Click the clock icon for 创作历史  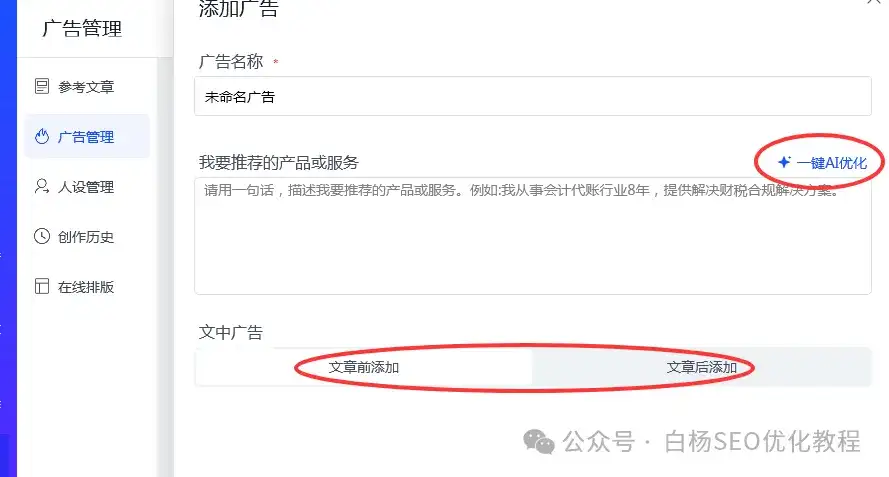click(x=42, y=237)
